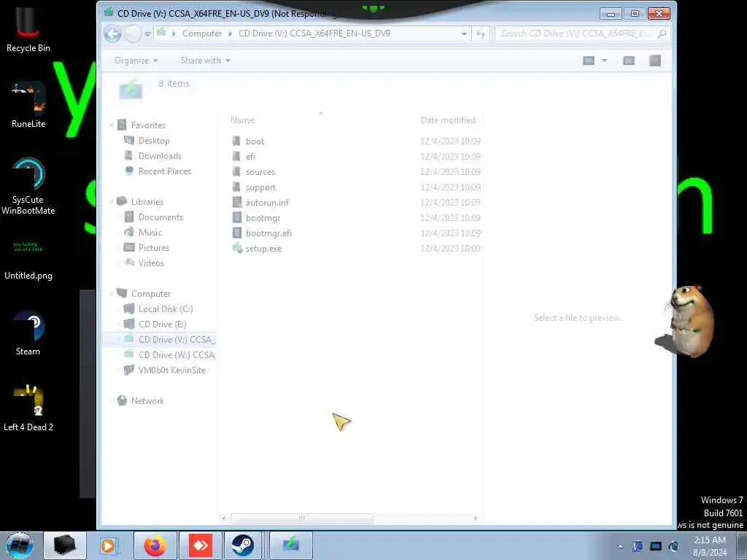Open CD Drive (E:) in navigation pane

[162, 324]
